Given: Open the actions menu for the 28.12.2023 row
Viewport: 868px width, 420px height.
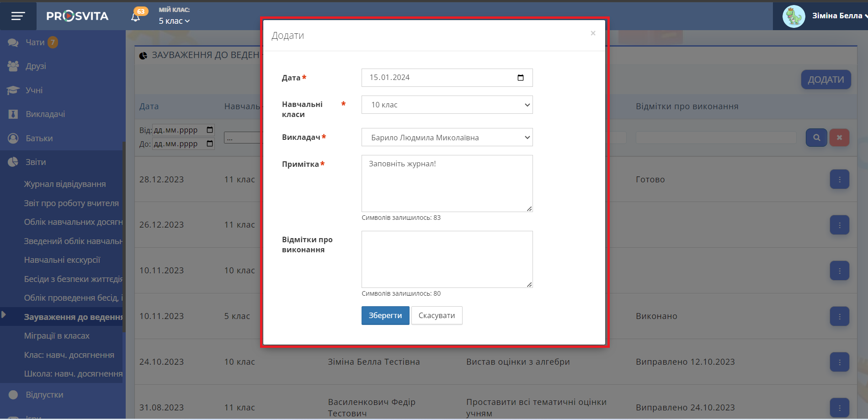Looking at the screenshot, I should [839, 180].
